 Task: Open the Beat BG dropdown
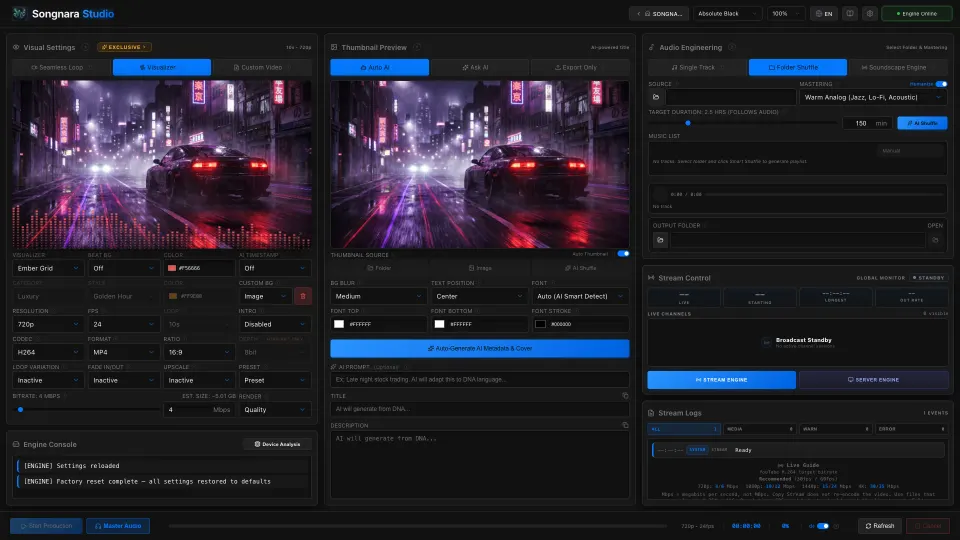[122, 268]
